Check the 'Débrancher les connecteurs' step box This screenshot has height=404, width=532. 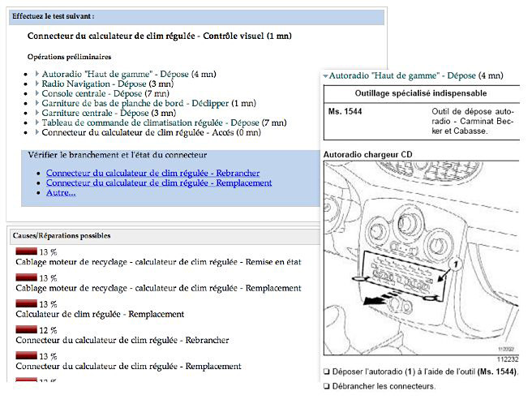pyautogui.click(x=326, y=385)
